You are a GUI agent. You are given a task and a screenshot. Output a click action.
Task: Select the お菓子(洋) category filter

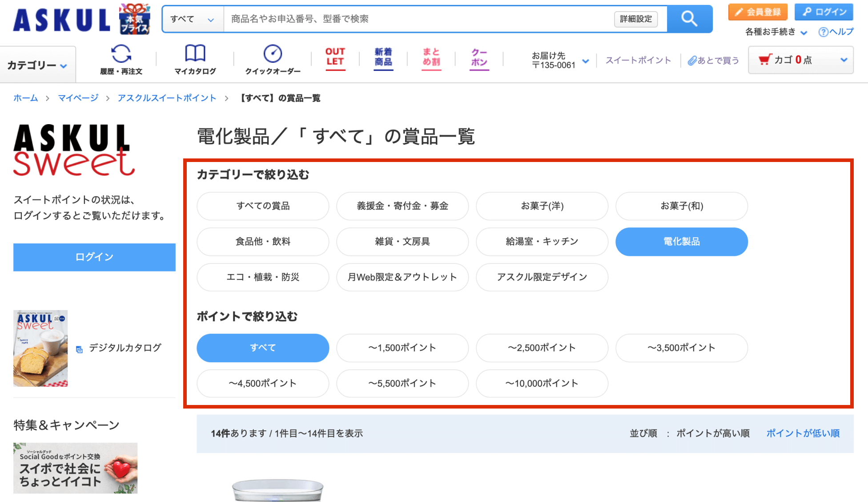pyautogui.click(x=542, y=206)
